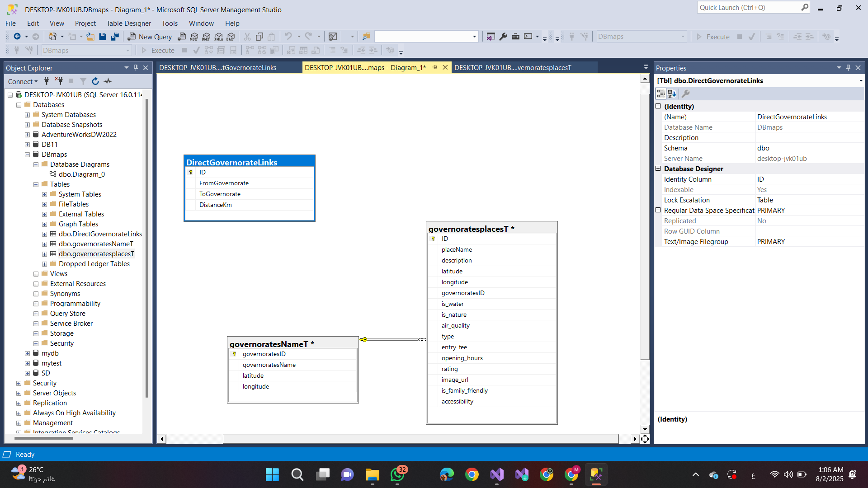The image size is (868, 488).
Task: Switch to the governoratesplacesT tab
Action: [x=513, y=68]
